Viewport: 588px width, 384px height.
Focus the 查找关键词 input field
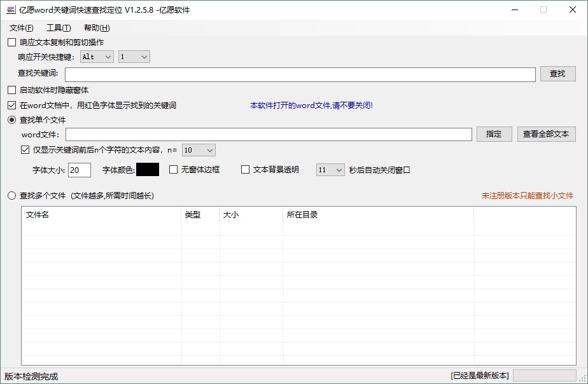(x=300, y=74)
